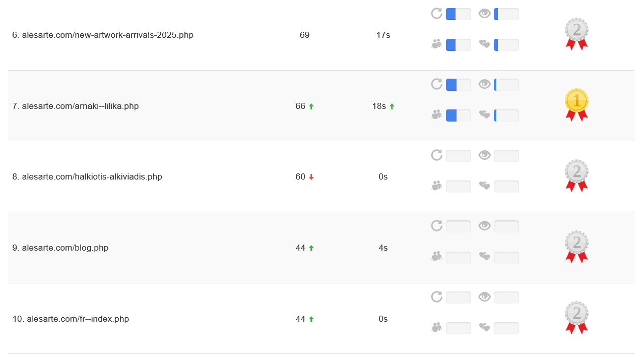Click the eye views bar in new-artwork-arrivals-2025 row
This screenshot has height=357, width=644.
pyautogui.click(x=506, y=14)
